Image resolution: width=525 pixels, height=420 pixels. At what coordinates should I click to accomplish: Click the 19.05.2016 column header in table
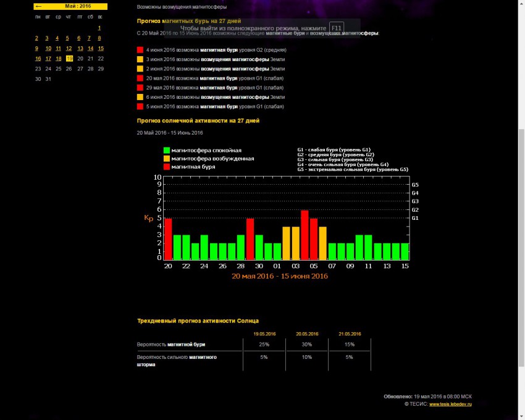coord(264,334)
